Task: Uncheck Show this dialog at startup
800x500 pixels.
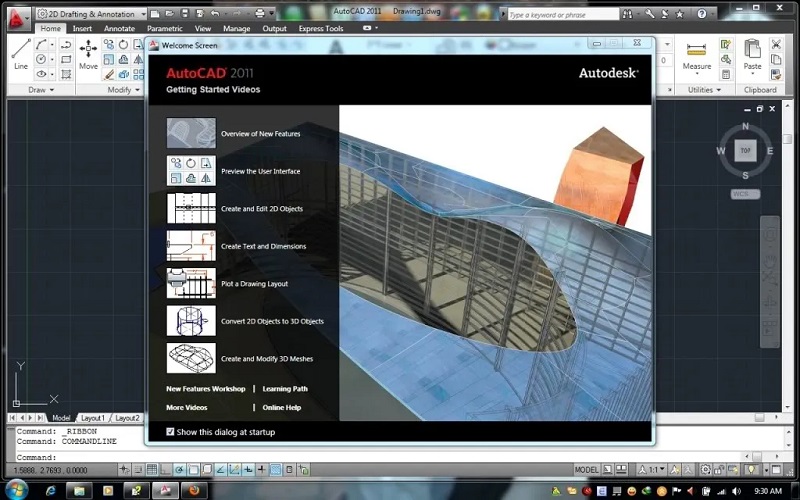Action: pyautogui.click(x=170, y=432)
